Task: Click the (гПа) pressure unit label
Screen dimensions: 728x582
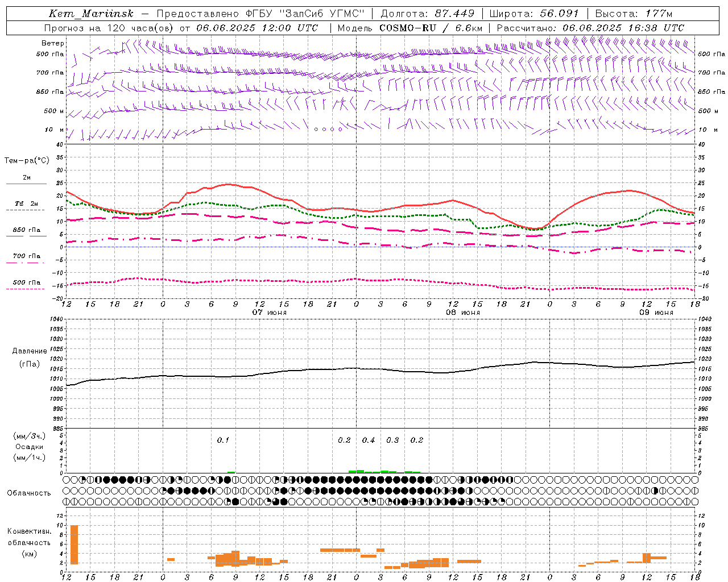Action: pos(30,364)
